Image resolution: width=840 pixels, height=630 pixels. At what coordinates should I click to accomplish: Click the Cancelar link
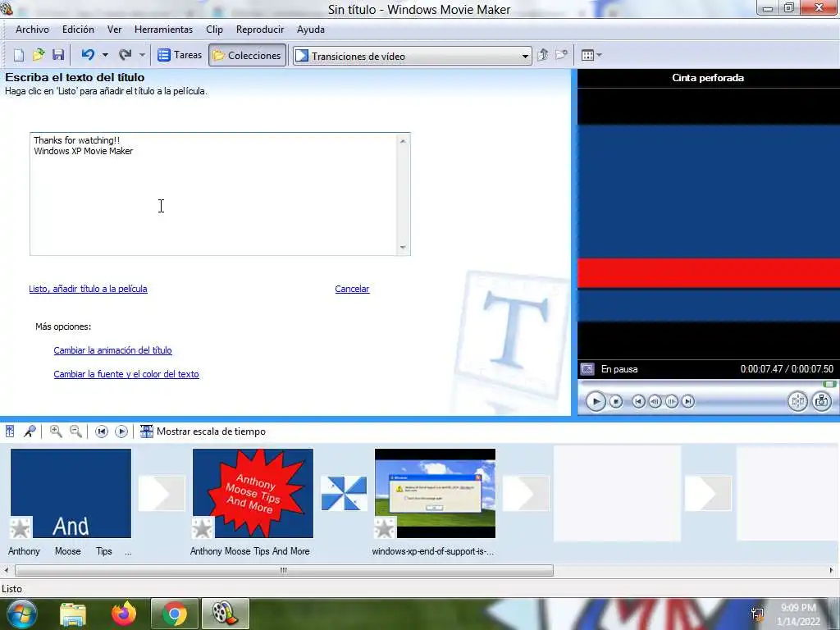352,289
